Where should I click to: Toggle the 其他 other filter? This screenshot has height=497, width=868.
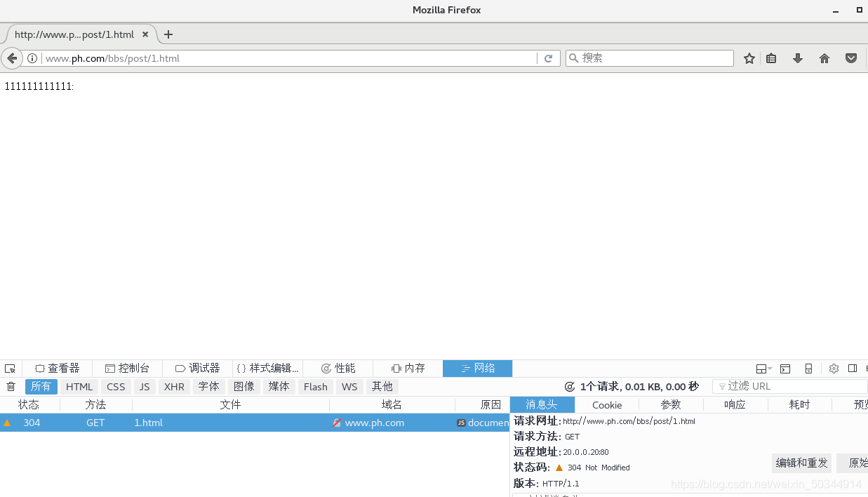pos(382,387)
